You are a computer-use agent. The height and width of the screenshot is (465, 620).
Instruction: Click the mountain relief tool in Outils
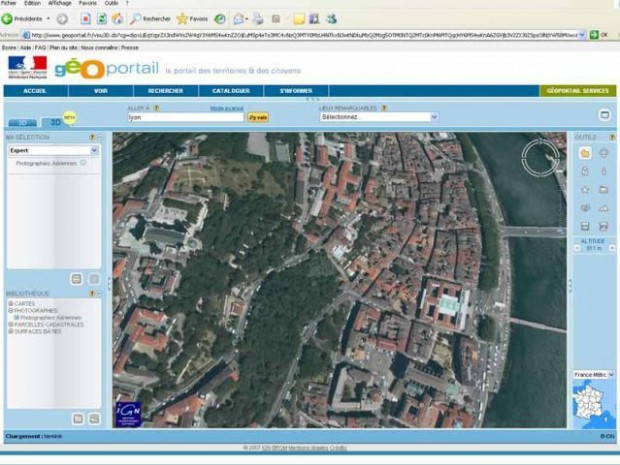[x=603, y=208]
